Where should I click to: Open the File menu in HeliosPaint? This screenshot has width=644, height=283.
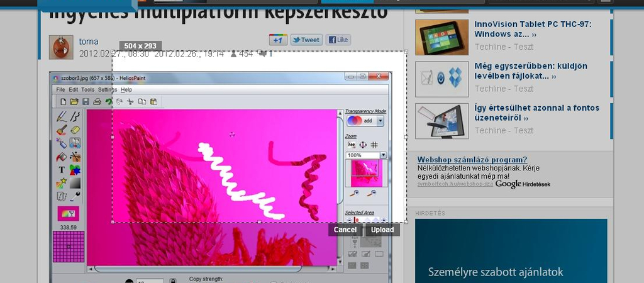click(x=60, y=89)
